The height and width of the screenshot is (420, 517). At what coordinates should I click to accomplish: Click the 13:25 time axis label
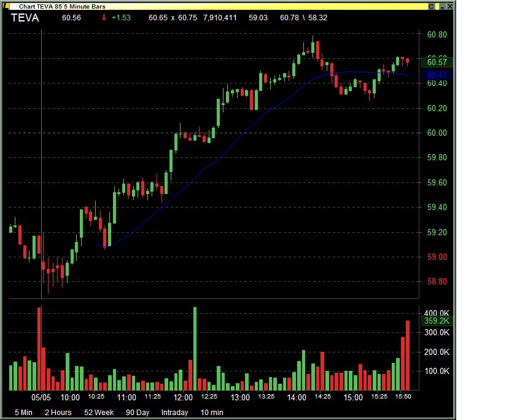point(266,397)
